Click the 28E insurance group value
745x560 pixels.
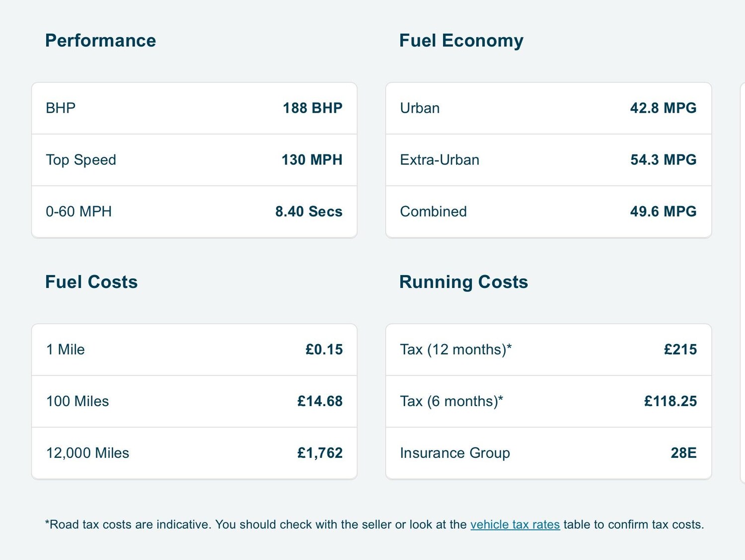point(683,453)
